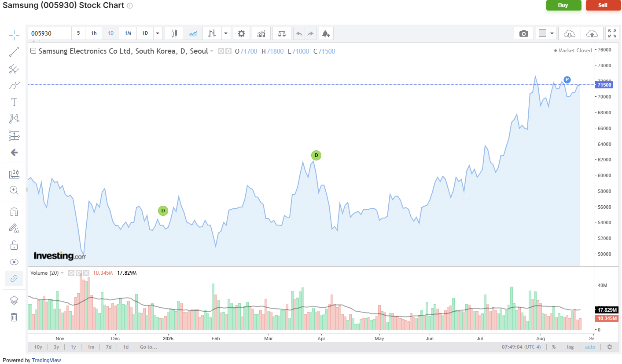Click the green Buy button

563,5
